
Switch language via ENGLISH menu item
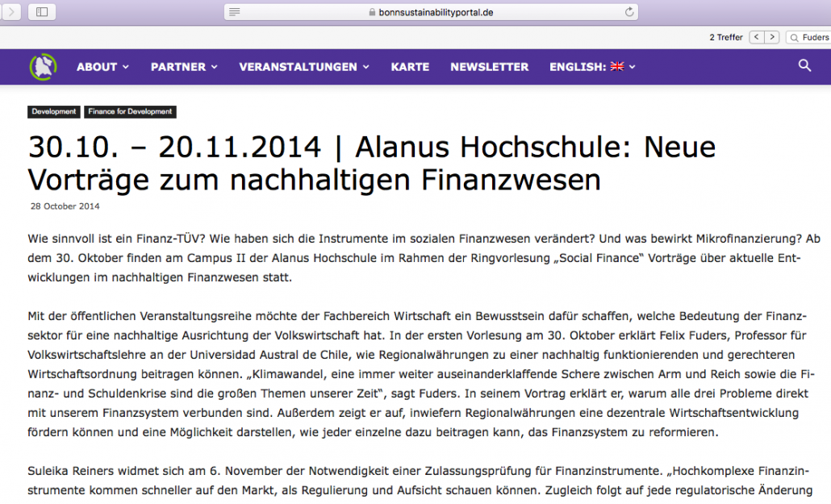[578, 67]
